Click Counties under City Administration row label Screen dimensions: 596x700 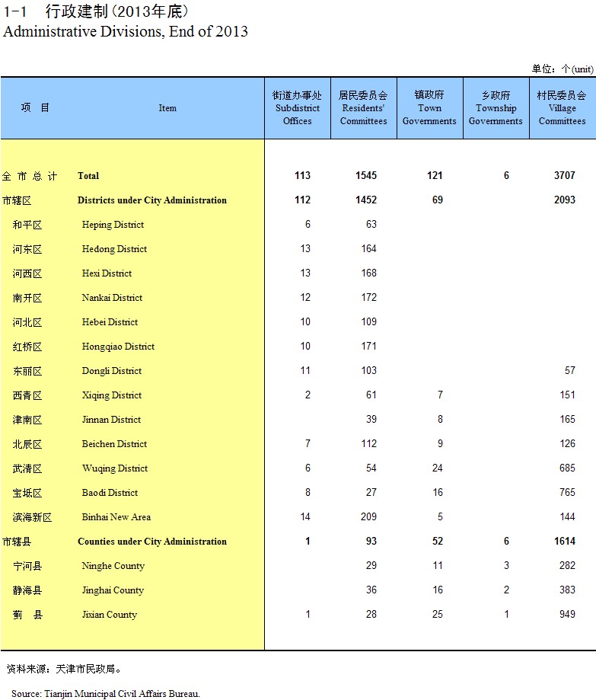(151, 542)
